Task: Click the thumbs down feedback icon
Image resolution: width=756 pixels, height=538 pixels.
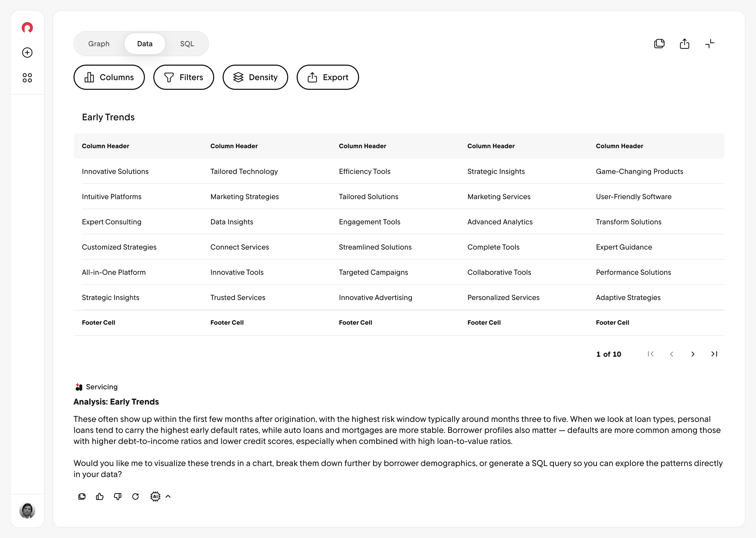Action: (118, 496)
